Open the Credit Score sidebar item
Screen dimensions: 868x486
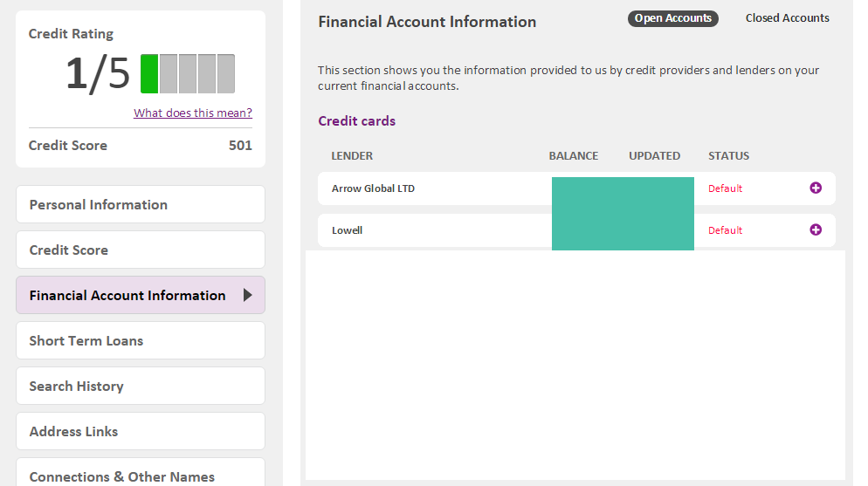pyautogui.click(x=140, y=250)
